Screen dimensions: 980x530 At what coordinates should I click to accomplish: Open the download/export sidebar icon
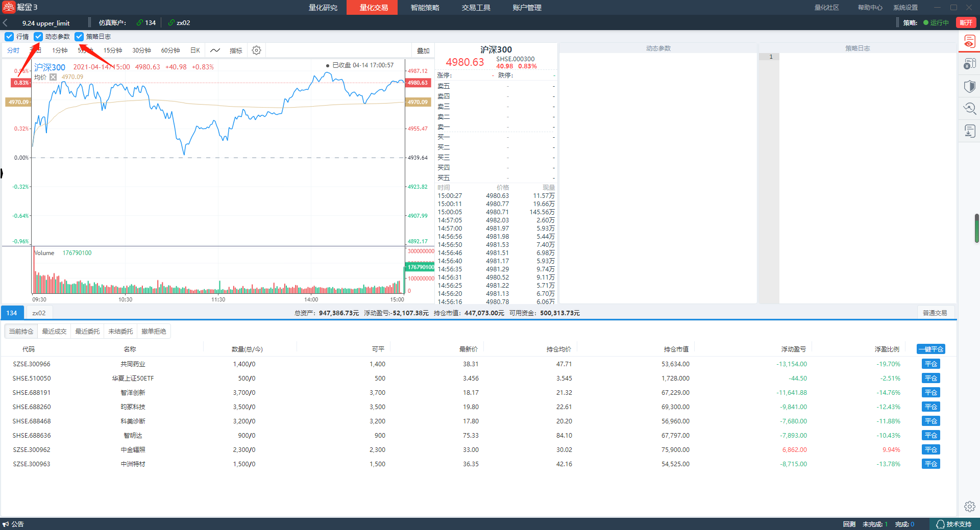click(969, 131)
